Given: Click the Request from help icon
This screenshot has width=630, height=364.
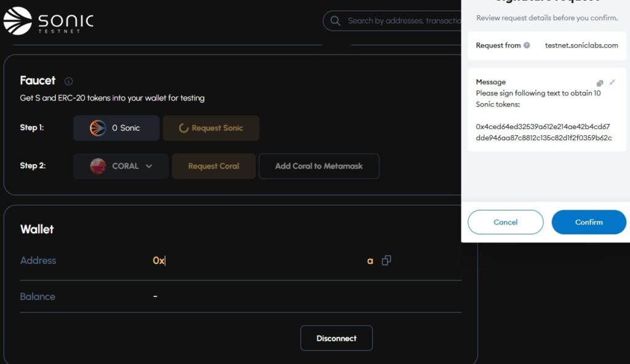Looking at the screenshot, I should [x=527, y=45].
